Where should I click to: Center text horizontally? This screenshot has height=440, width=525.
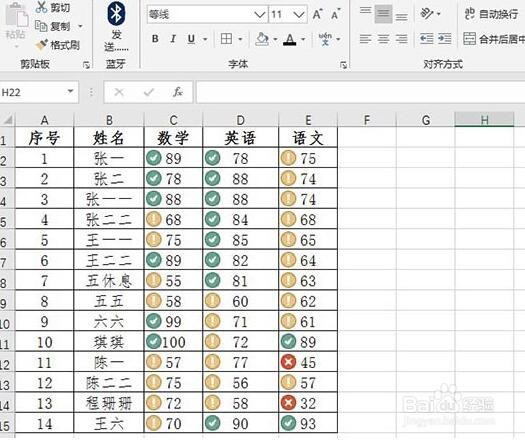383,39
